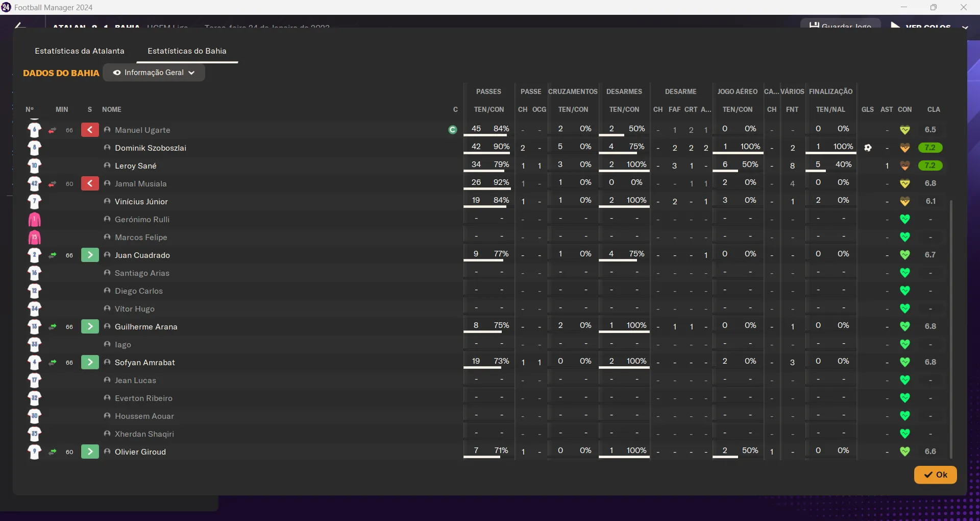
Task: Sort by the AST column header
Action: (887, 109)
